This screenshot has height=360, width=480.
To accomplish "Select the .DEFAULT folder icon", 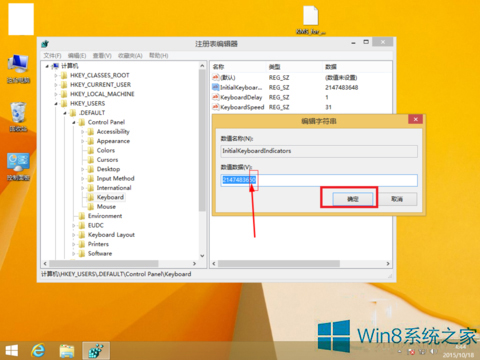I will (73, 113).
